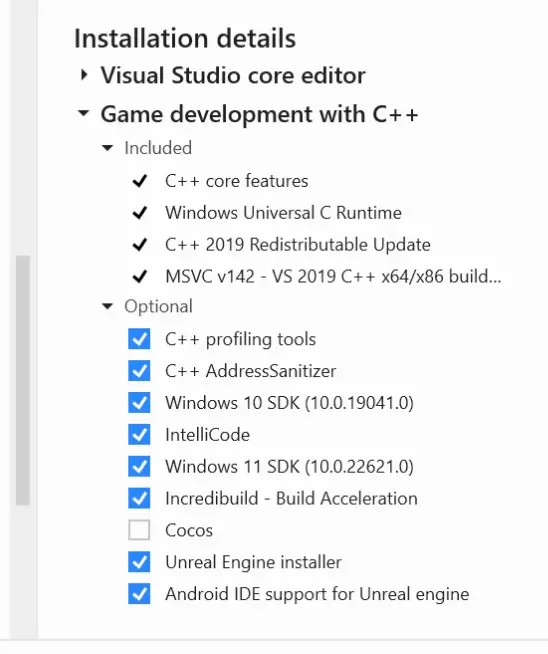Deselect Windows 10 SDK (10.0.19041.0)
Image resolution: width=548 pixels, height=654 pixels.
[139, 402]
